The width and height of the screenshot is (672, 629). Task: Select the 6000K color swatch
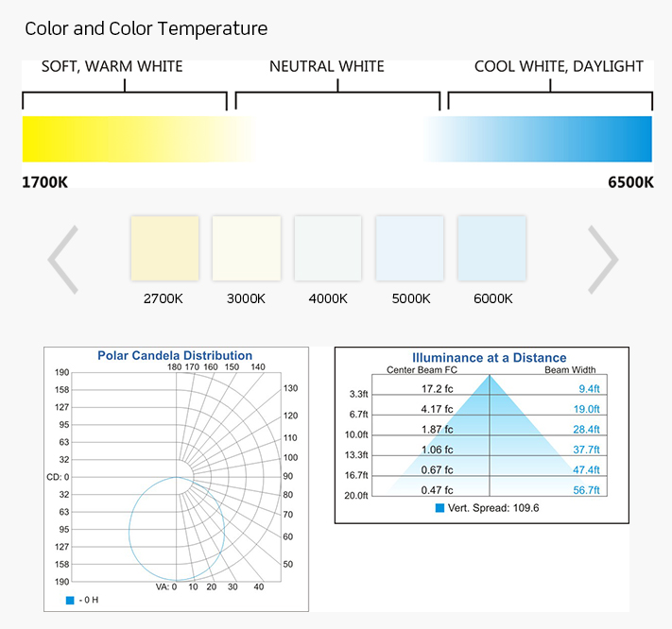pyautogui.click(x=491, y=248)
